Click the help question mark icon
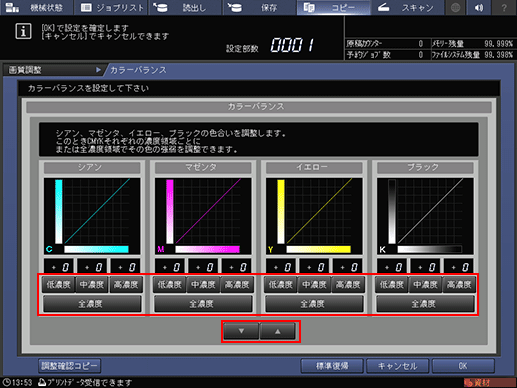This screenshot has width=517, height=388. click(504, 7)
